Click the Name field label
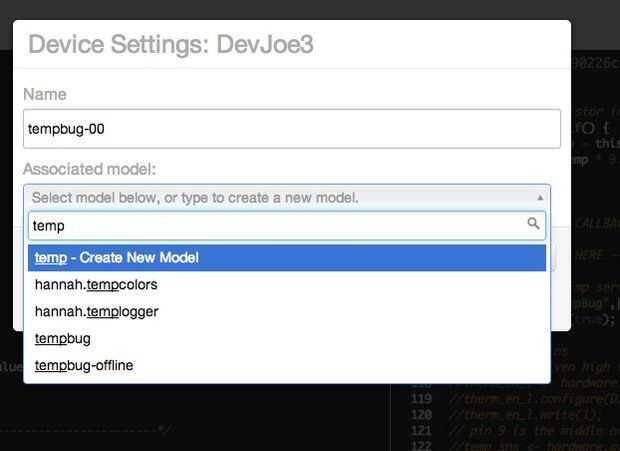 (45, 94)
